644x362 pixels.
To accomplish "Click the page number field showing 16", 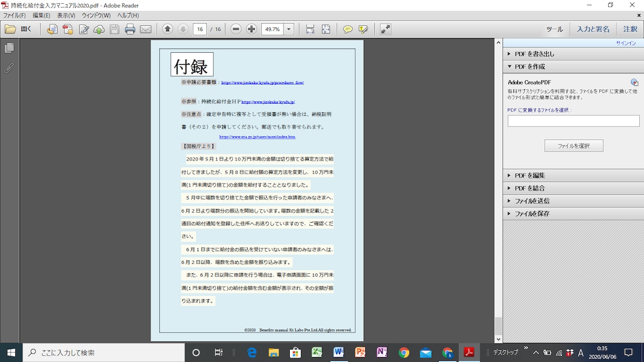I will tap(200, 30).
